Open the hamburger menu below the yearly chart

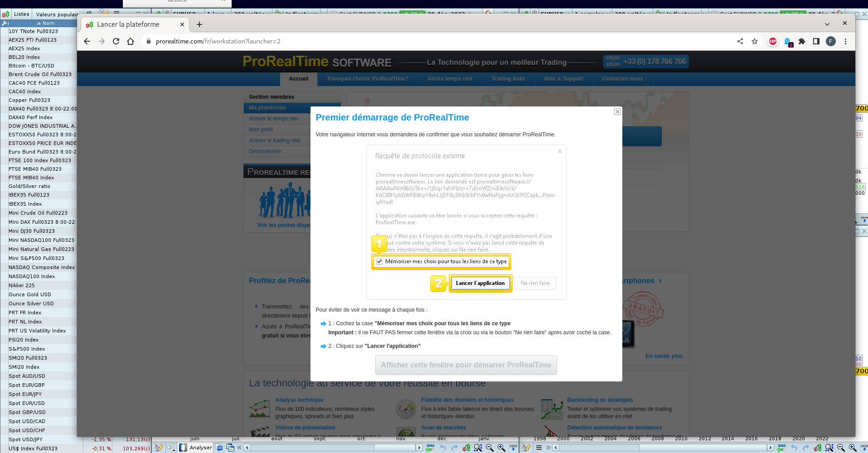pos(539,448)
